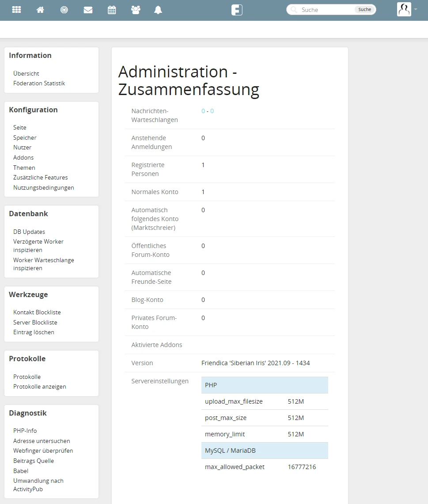Open the messages envelope icon
This screenshot has width=428, height=504.
click(88, 10)
